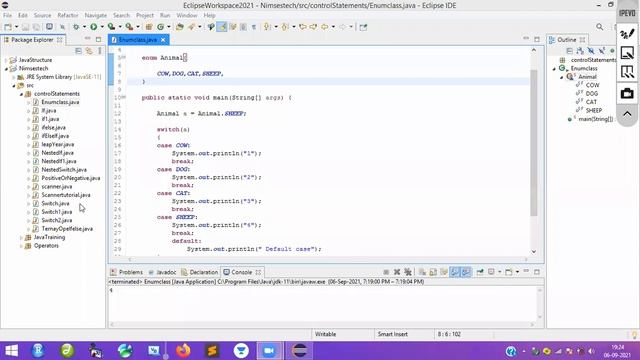Collapse Animal enum in Outline
The height and width of the screenshot is (360, 640).
tap(562, 77)
